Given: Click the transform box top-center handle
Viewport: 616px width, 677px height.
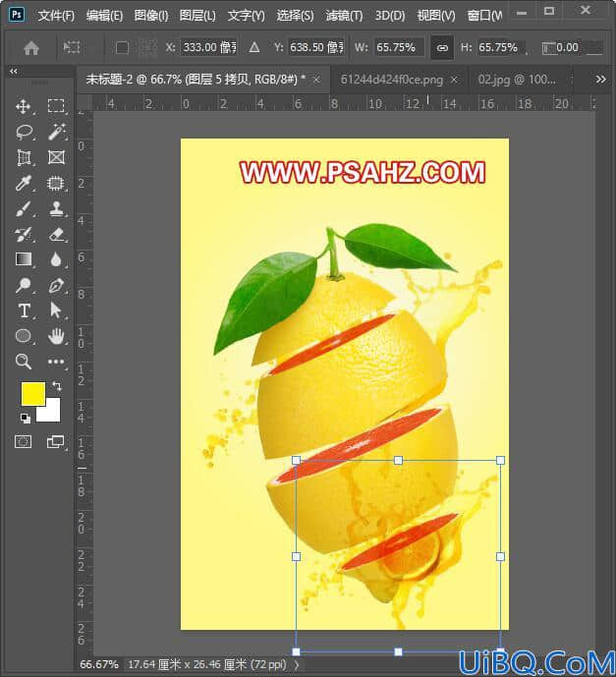Looking at the screenshot, I should point(398,460).
